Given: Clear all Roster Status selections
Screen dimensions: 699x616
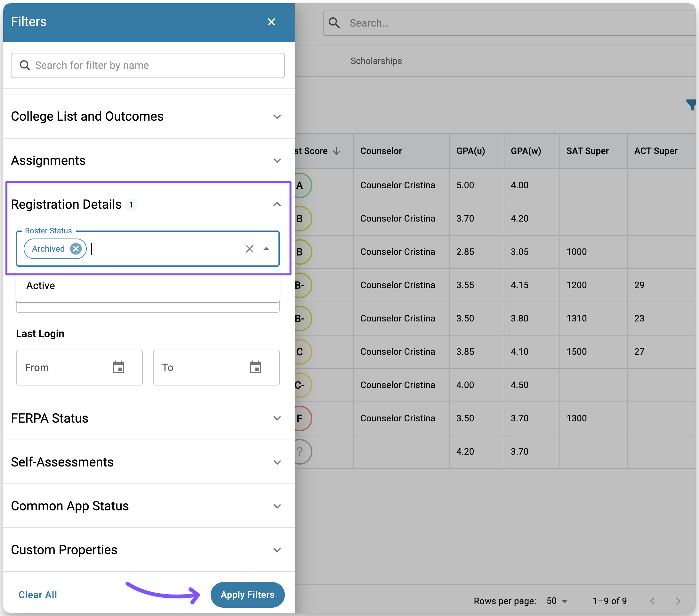Looking at the screenshot, I should point(249,249).
